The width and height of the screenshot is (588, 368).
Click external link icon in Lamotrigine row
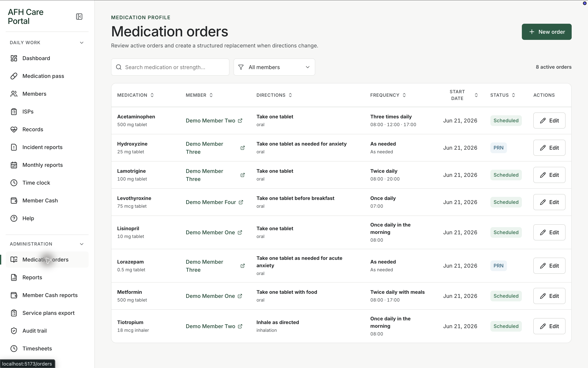coord(243,175)
